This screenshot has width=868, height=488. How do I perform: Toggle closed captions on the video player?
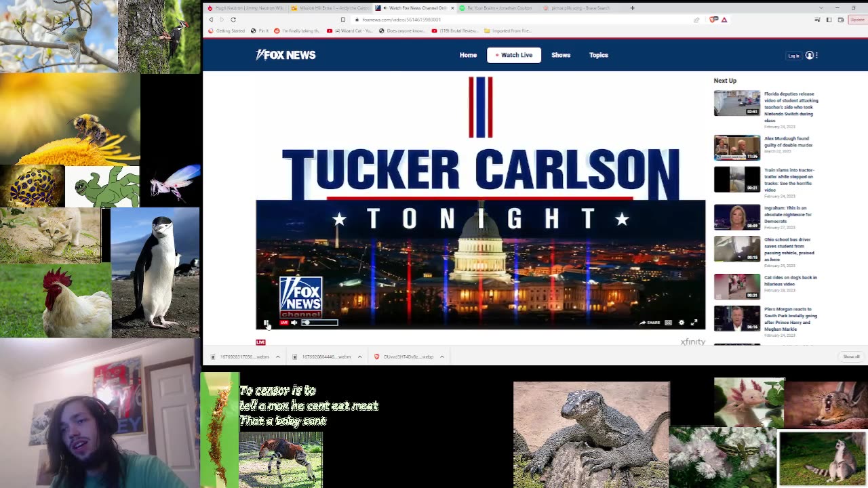pos(668,323)
